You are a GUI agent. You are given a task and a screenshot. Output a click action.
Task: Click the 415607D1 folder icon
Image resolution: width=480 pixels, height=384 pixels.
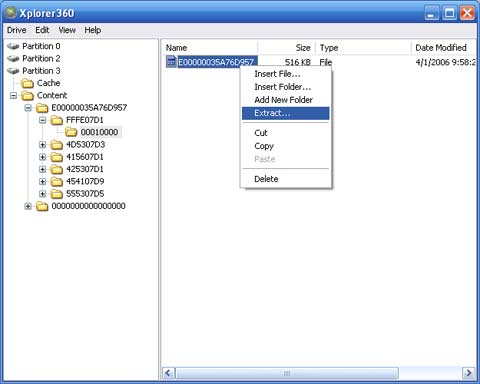click(x=57, y=157)
